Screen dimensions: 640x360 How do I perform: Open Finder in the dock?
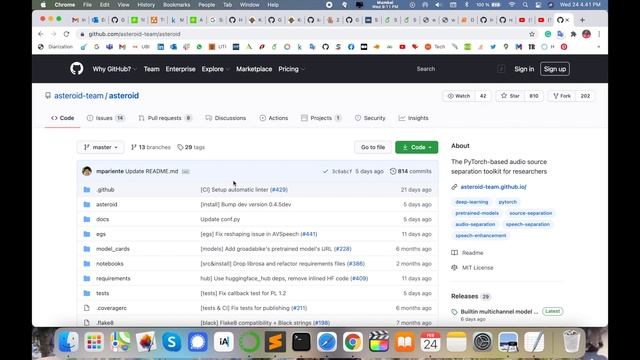pos(68,341)
